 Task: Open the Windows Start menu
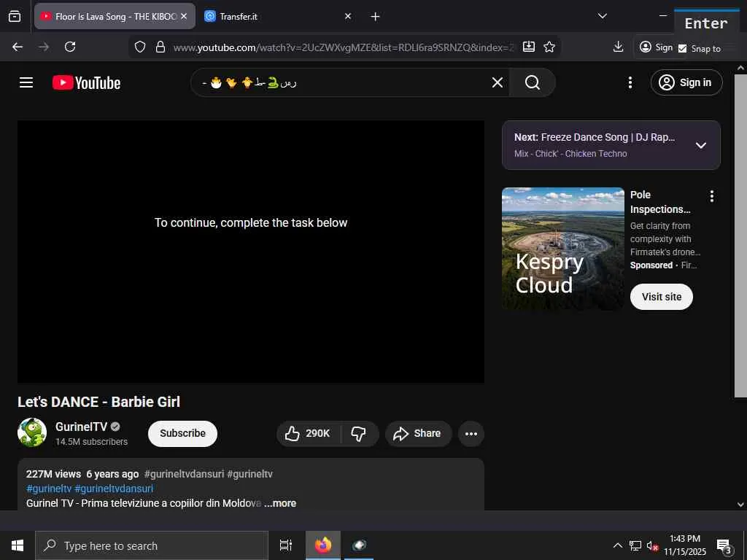click(x=18, y=545)
